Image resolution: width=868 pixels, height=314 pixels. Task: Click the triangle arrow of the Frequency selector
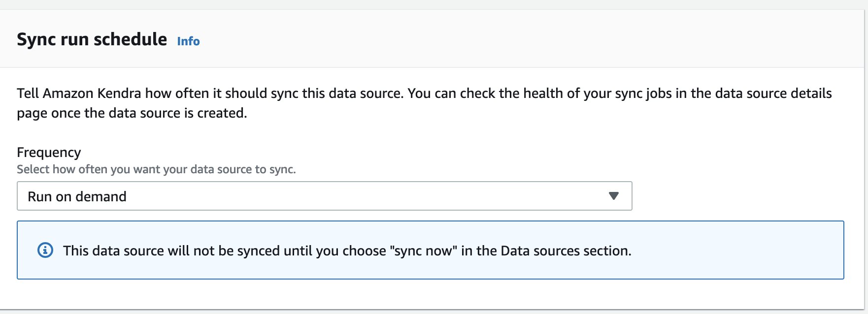pos(613,196)
